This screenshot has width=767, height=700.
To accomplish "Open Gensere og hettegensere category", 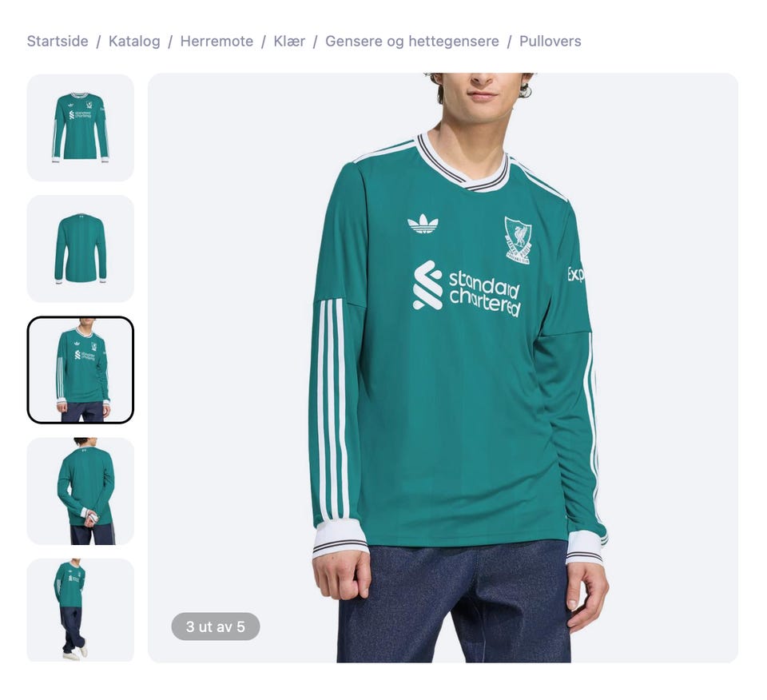I will pos(412,41).
